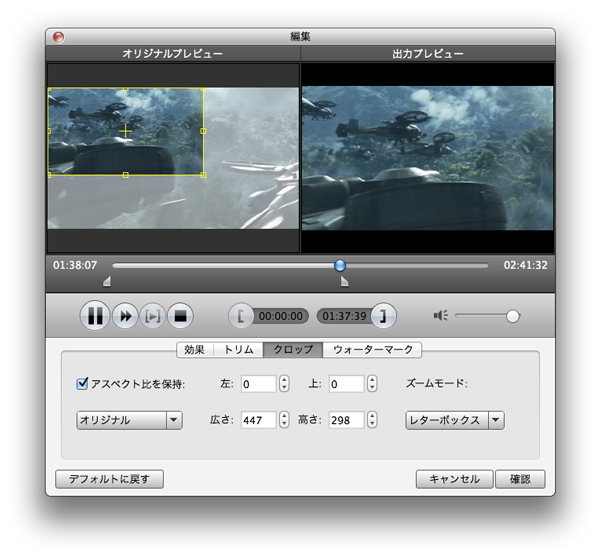Click the play-selection bracket button
600x558 pixels.
(x=153, y=316)
